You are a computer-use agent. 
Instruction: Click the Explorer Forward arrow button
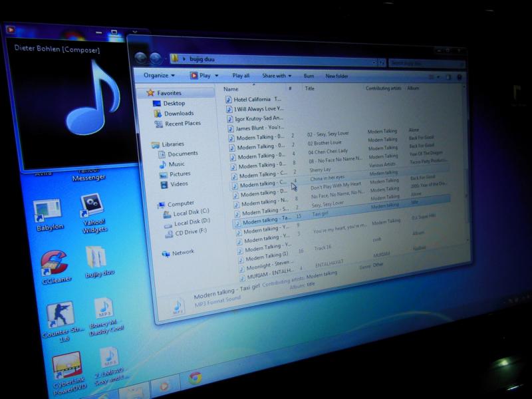(156, 59)
